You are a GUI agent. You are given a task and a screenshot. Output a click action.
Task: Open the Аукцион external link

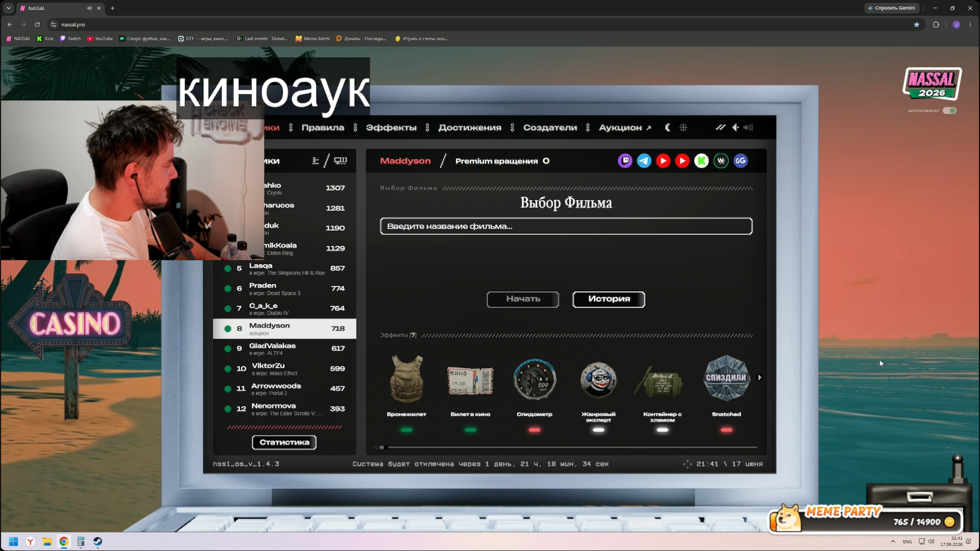pos(625,128)
